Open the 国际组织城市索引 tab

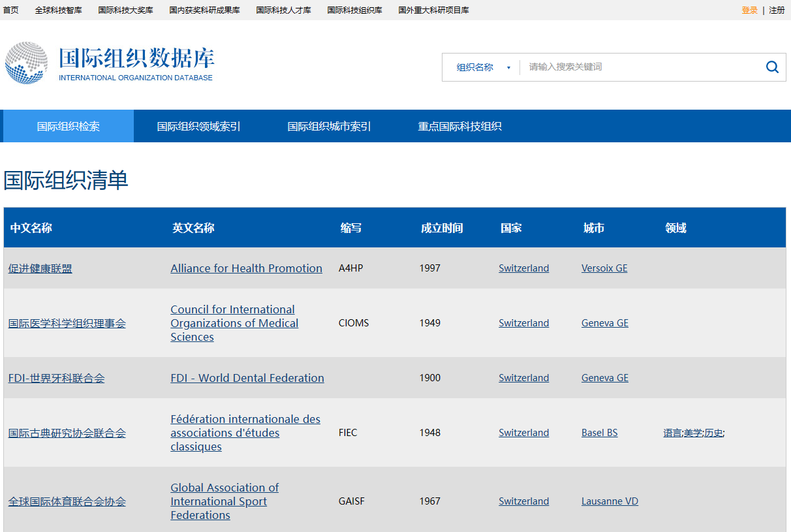pyautogui.click(x=329, y=127)
